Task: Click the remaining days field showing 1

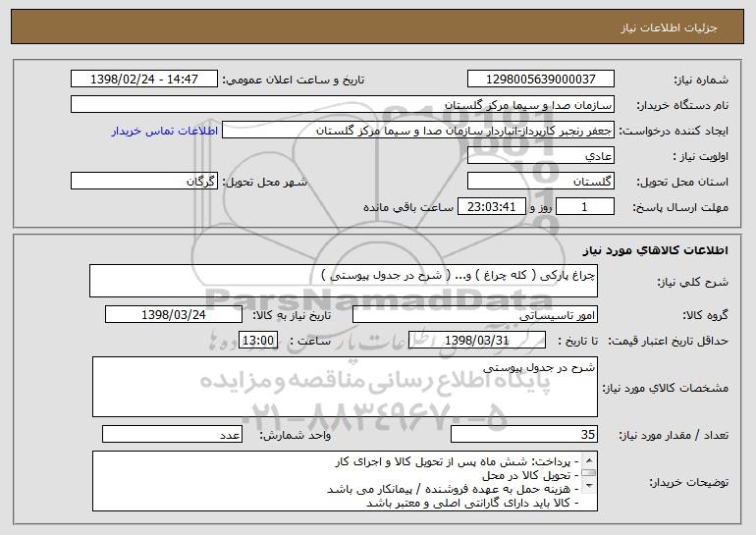Action: [x=585, y=207]
